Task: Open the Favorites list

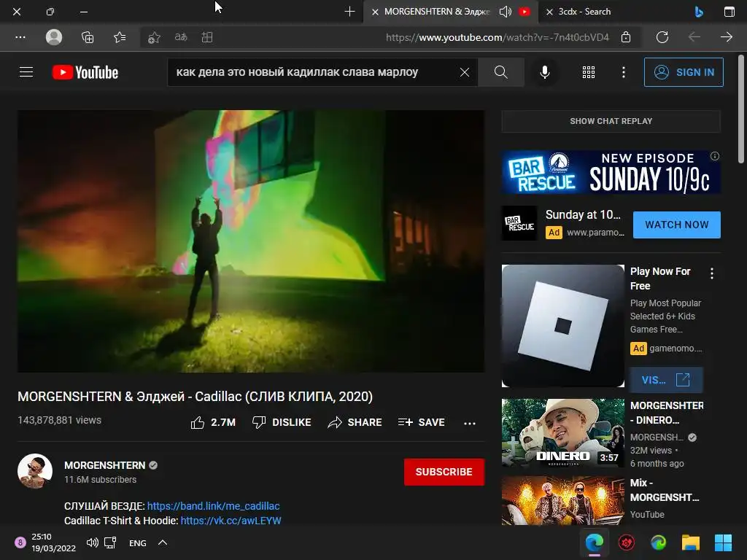Action: click(120, 37)
